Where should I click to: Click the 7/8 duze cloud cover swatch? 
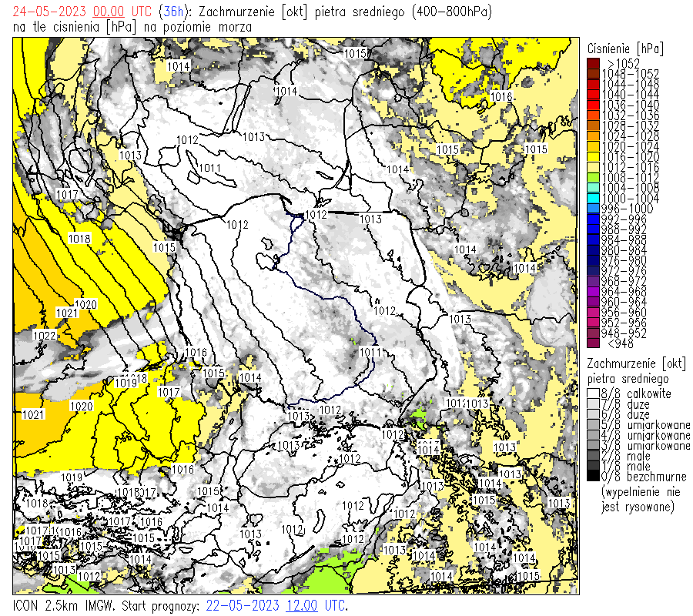(x=593, y=404)
